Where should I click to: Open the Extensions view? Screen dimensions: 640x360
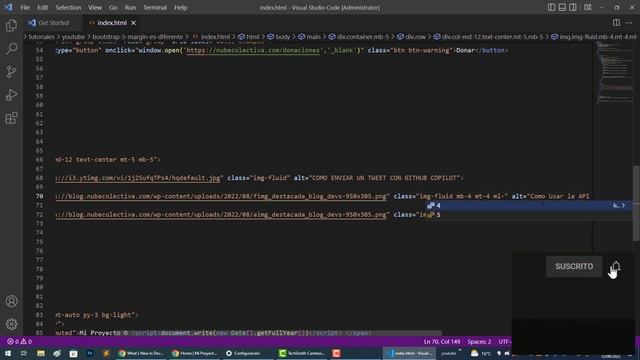coord(11,118)
